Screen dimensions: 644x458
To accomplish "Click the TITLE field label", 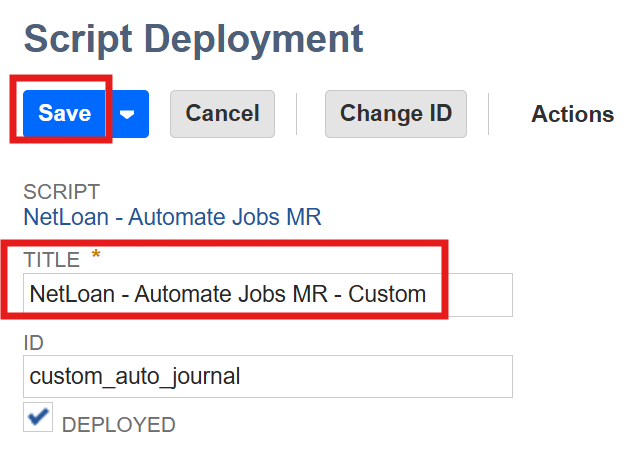I will (52, 260).
